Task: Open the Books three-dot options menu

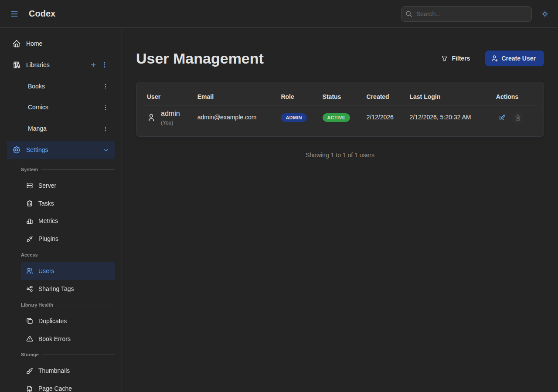Action: pos(105,86)
